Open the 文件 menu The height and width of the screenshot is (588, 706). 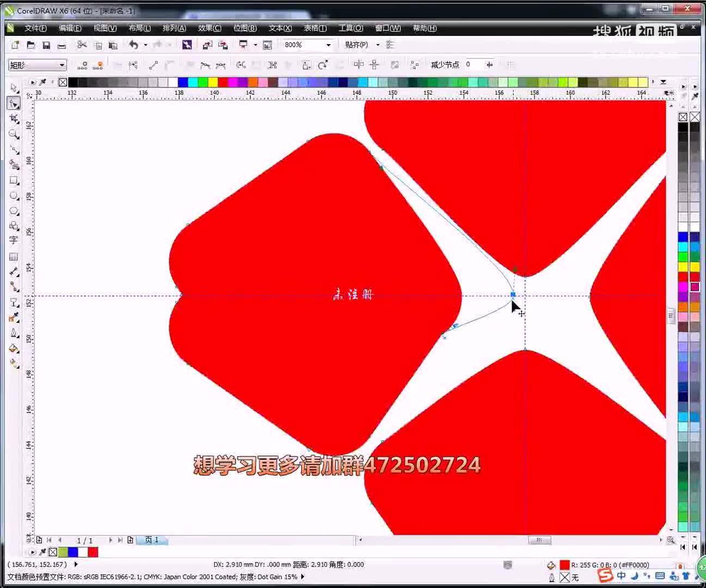[36, 28]
